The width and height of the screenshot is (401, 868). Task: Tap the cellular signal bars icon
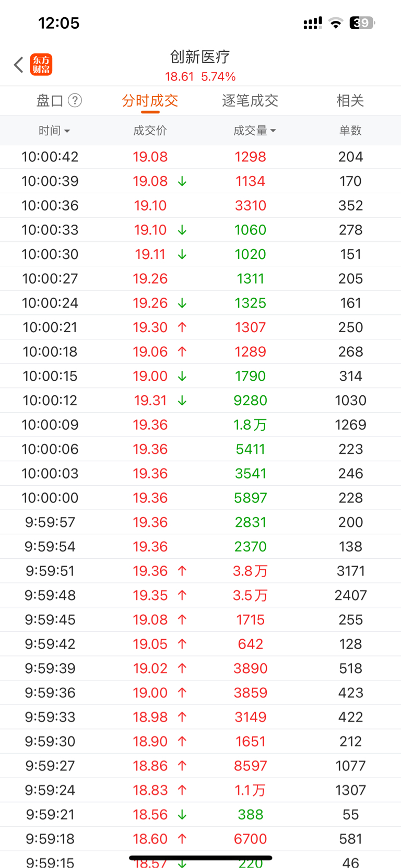tap(313, 23)
